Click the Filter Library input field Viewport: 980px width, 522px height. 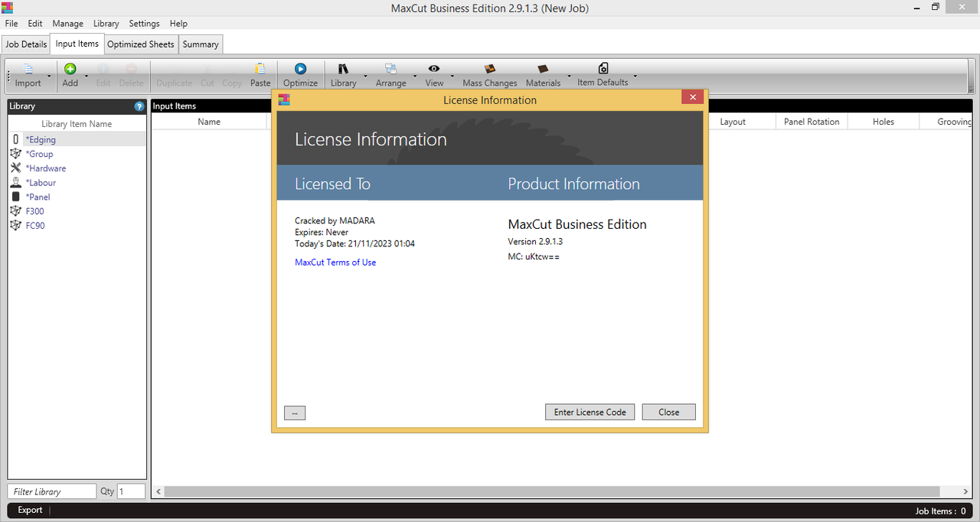(x=52, y=491)
